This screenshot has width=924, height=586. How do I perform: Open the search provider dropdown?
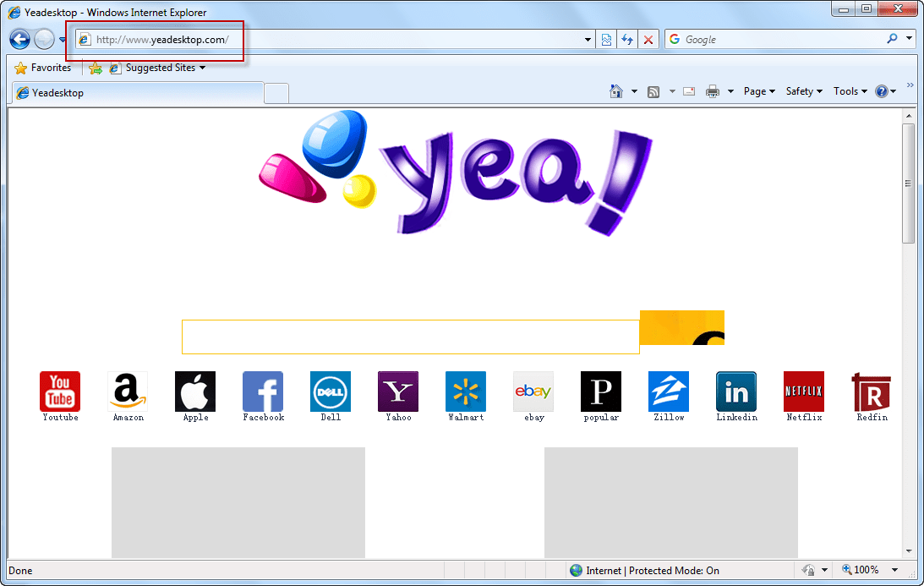coord(910,39)
